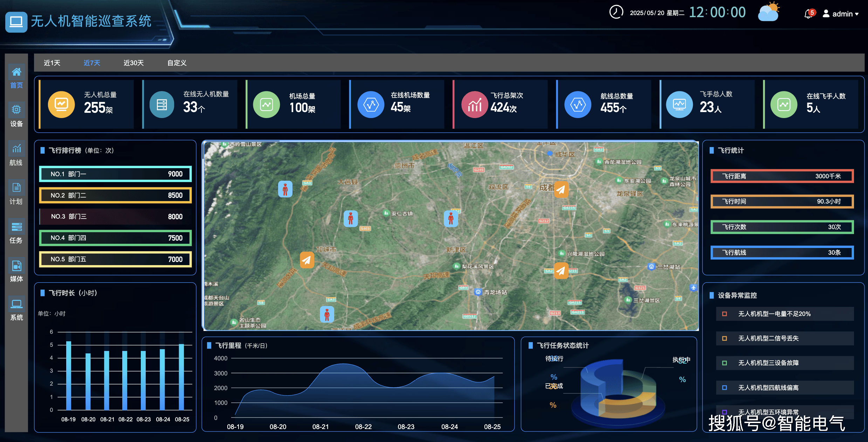Click the 08-22 bar in 飞行时长 chart
The height and width of the screenshot is (442, 868).
pyautogui.click(x=125, y=380)
